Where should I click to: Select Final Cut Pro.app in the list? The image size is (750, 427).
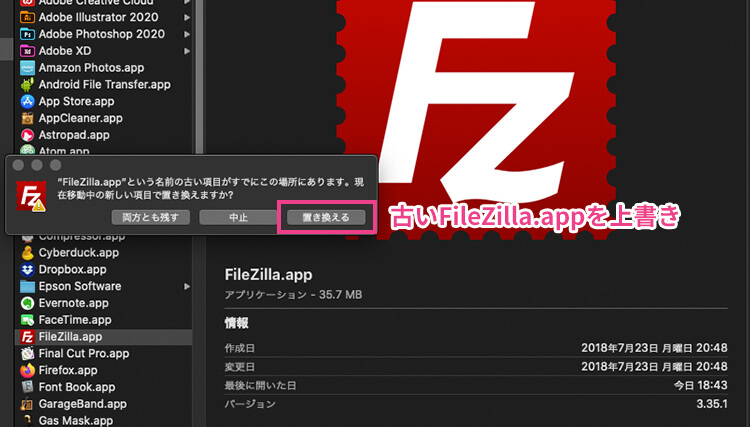[x=84, y=353]
